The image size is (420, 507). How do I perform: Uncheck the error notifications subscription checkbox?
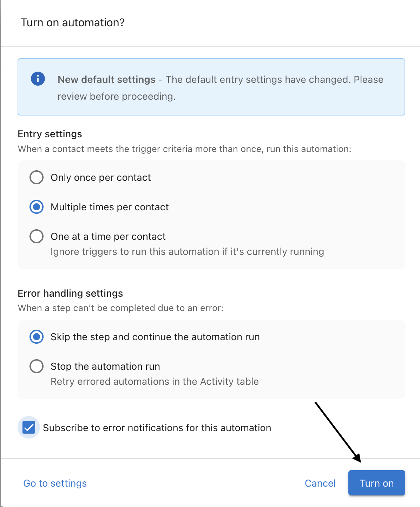29,428
